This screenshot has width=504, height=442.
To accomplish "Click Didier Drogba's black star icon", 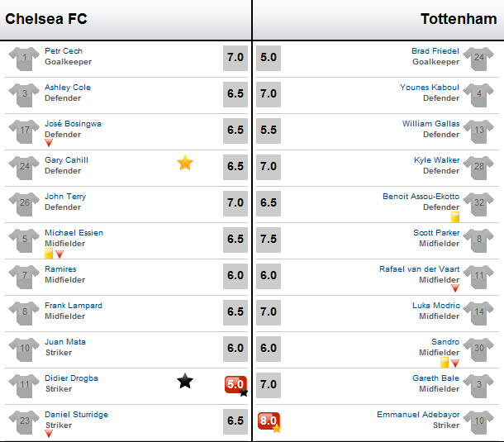I will pos(185,381).
